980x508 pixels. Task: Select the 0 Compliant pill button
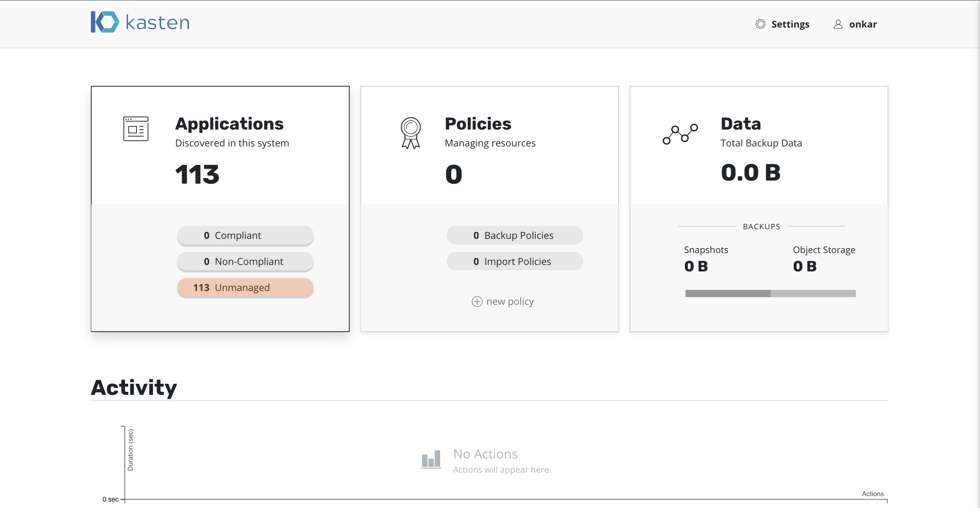[x=245, y=235]
